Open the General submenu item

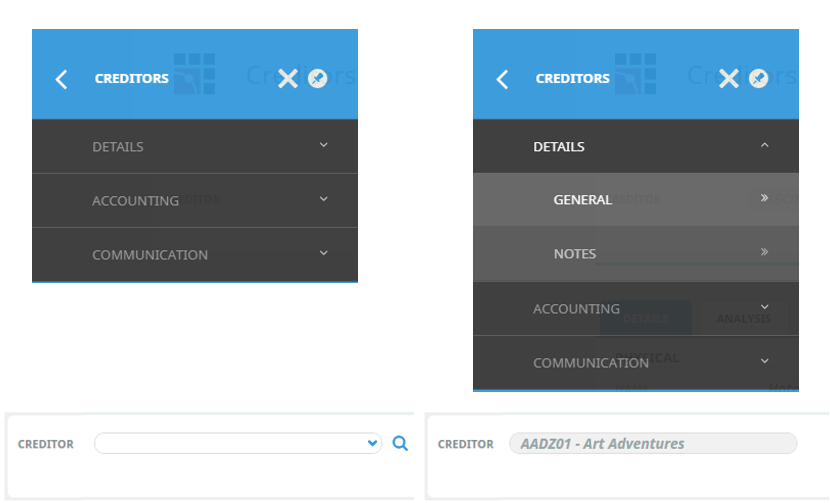click(583, 200)
